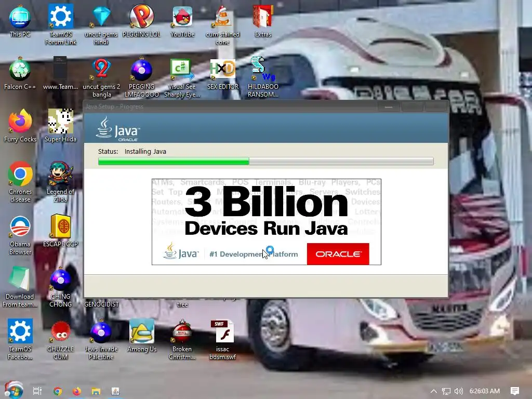
Task: Launch Chrome from the taskbar
Action: click(58, 391)
